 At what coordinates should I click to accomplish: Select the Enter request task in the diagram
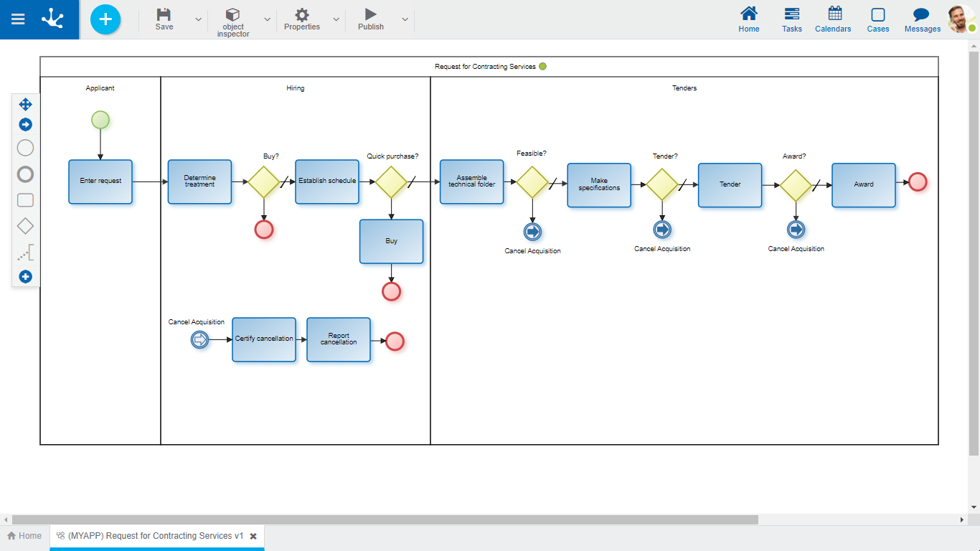[100, 182]
